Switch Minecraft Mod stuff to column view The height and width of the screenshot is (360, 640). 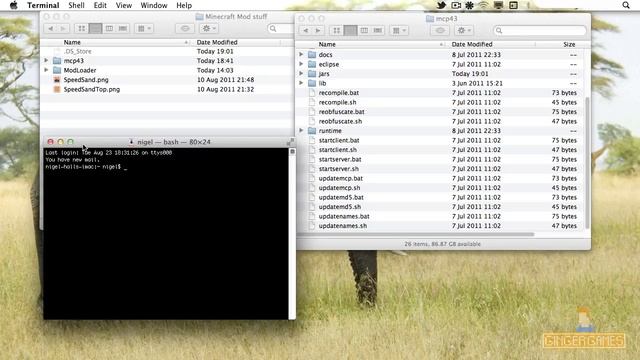click(x=109, y=28)
